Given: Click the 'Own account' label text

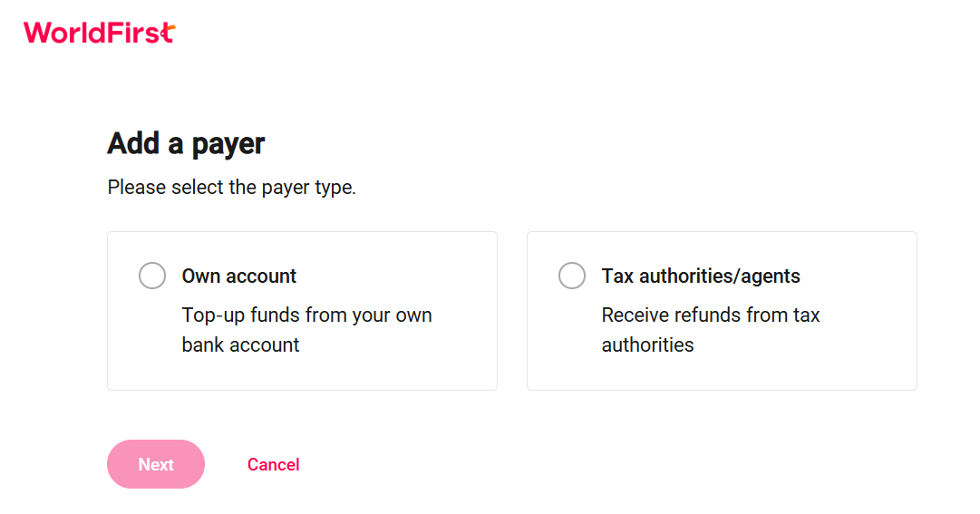Looking at the screenshot, I should tap(238, 276).
